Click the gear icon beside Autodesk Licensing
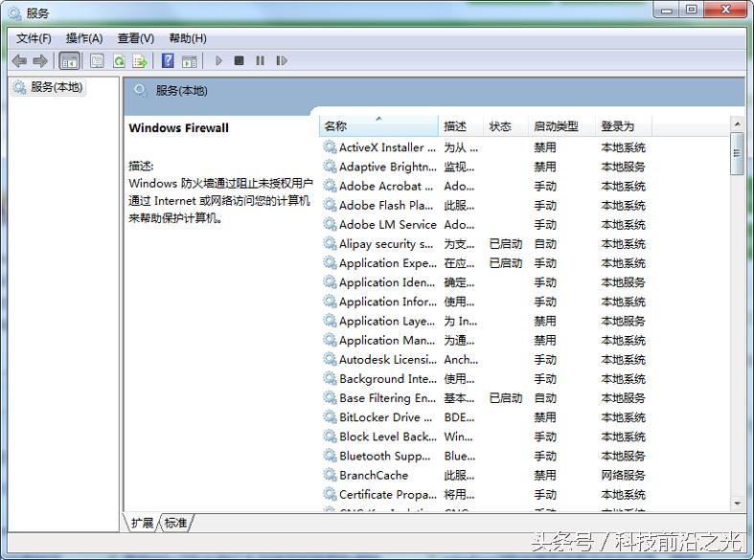This screenshot has width=754, height=560. [330, 359]
